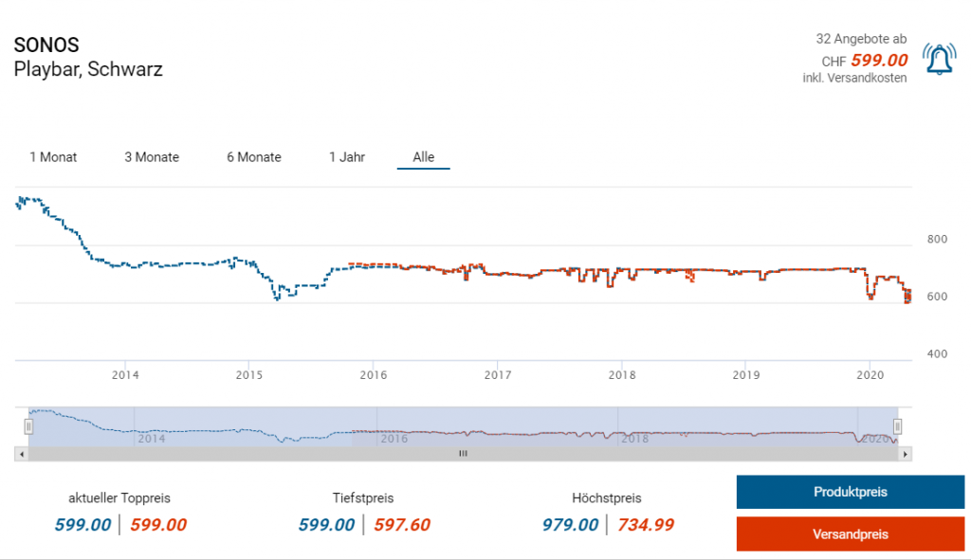Click the Tiefstpreis 597.60 shipping value
Viewport: 971px width, 560px height.
coord(402,525)
